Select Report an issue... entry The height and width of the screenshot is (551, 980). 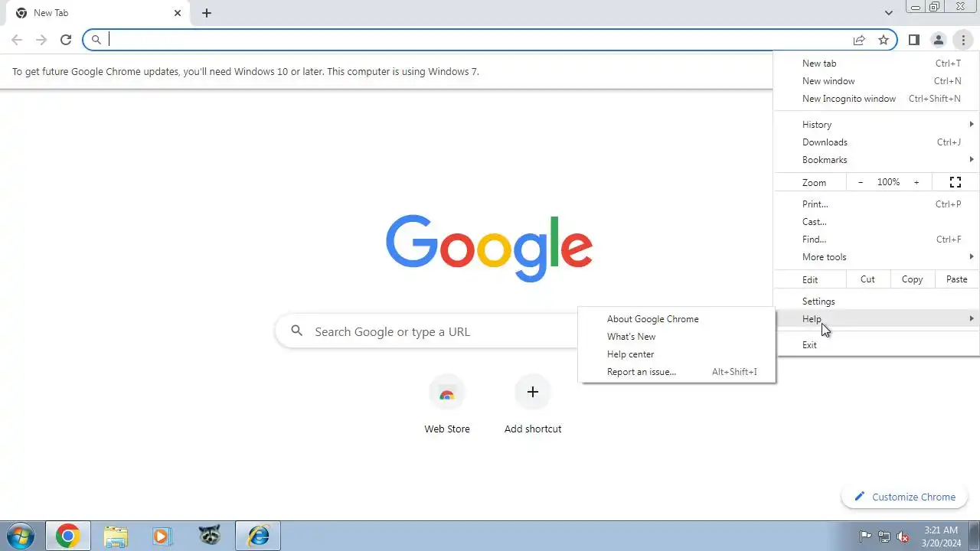[677, 372]
